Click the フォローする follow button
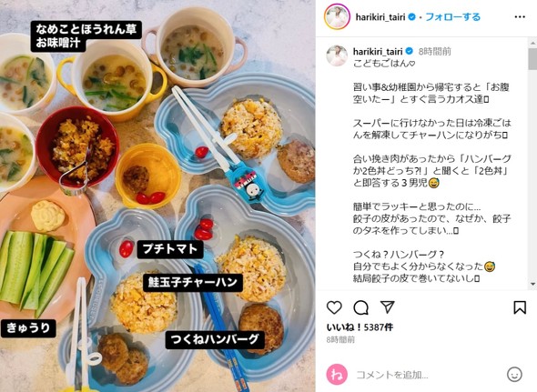Image resolution: width=537 pixels, height=392 pixels. click(452, 16)
